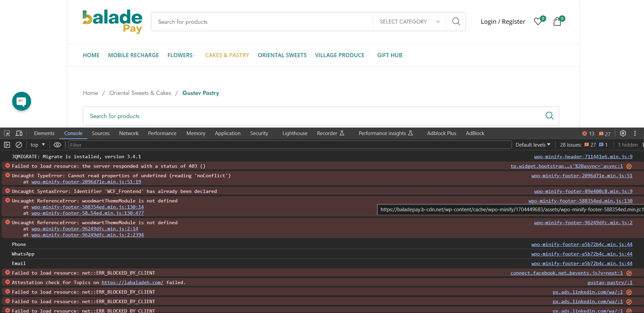
Task: Toggle the device toolbar icon
Action: (19, 133)
